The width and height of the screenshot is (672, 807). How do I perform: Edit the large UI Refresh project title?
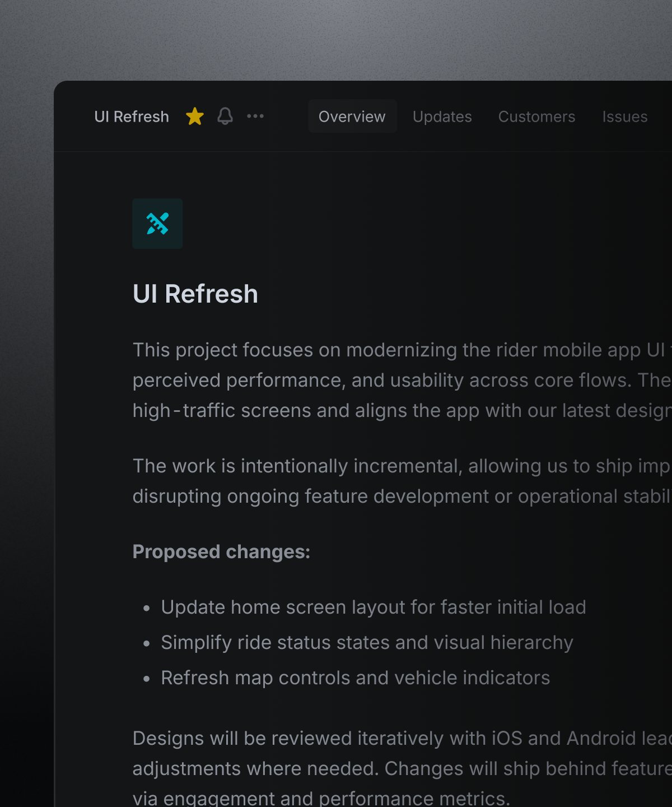point(195,294)
